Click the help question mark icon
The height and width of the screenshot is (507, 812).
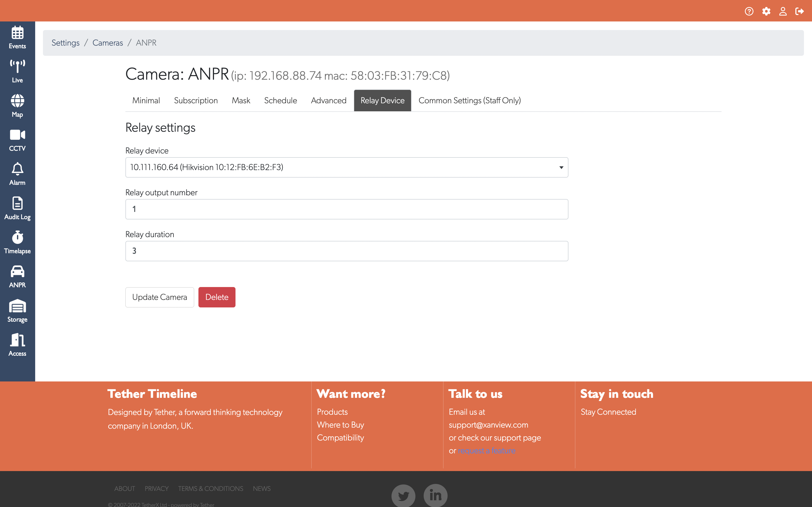749,11
